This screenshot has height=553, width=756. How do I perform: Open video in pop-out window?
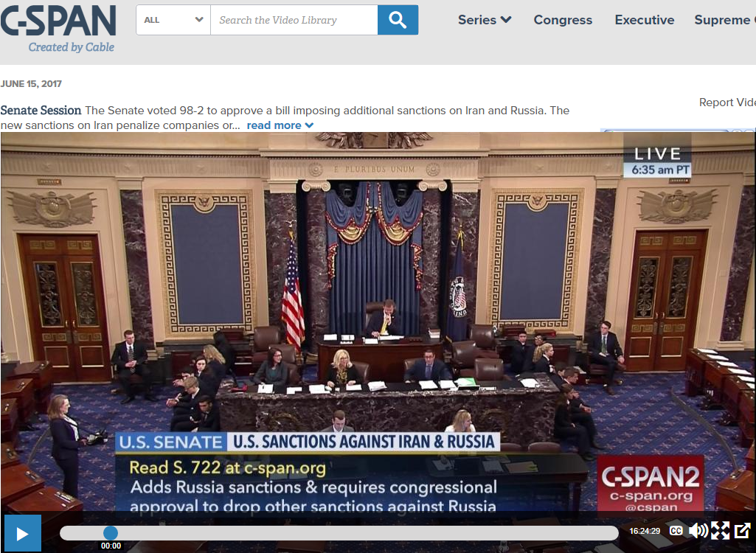click(x=742, y=531)
